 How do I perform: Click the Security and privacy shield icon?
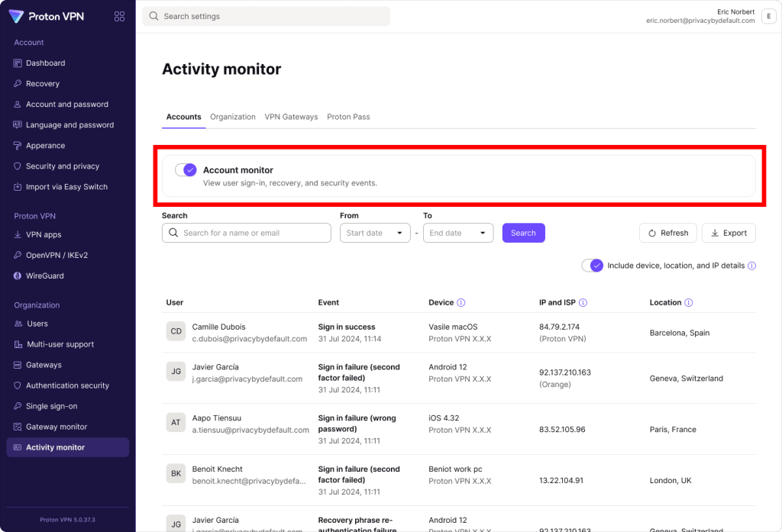(18, 166)
